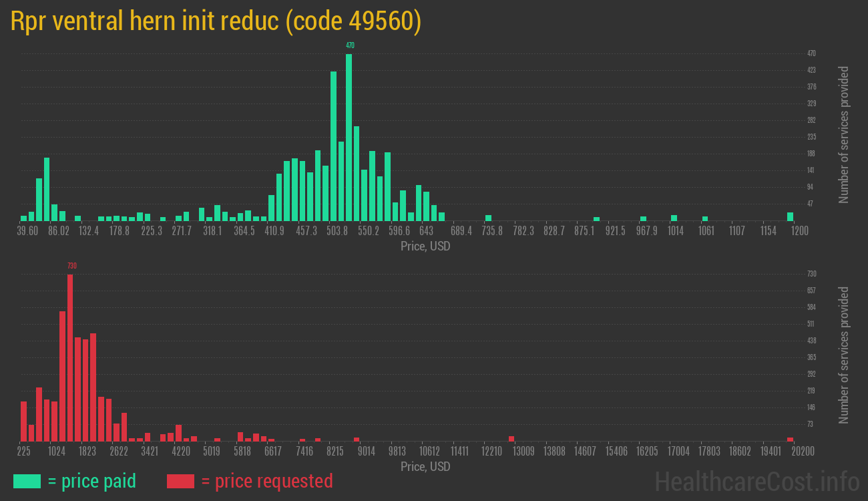Screen dimensions: 868x501
Task: Click the upper chart "Price, USD" axis title
Action: (x=425, y=246)
